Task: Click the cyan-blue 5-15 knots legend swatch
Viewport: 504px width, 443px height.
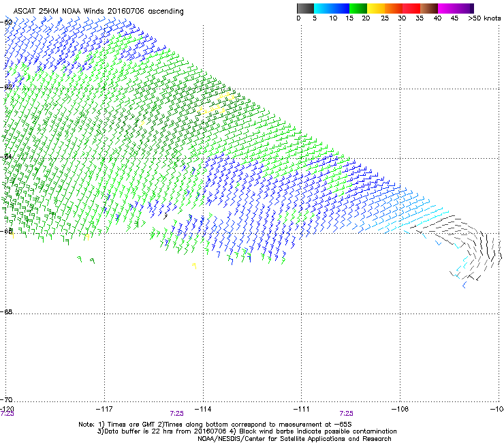Action: coord(332,8)
